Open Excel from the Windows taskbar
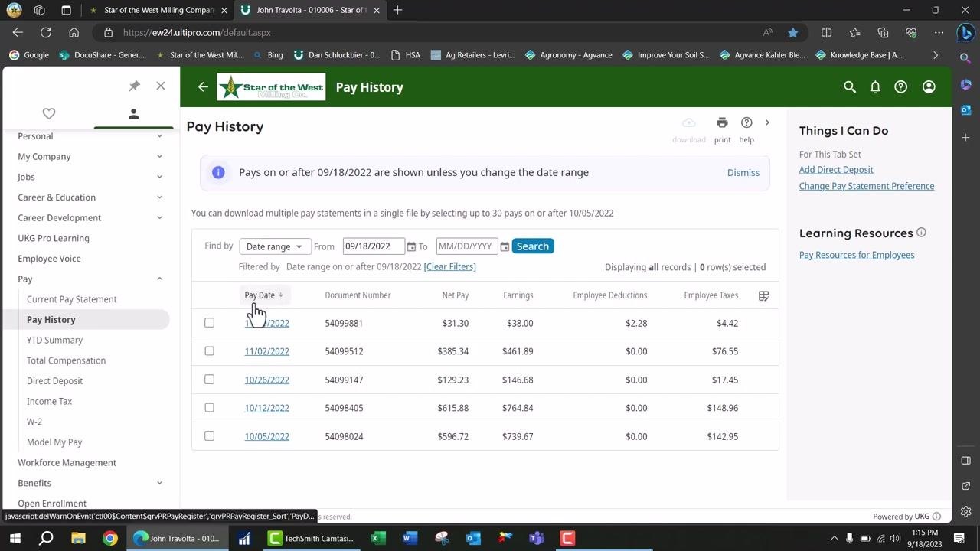Viewport: 980px width, 551px height. (378, 538)
